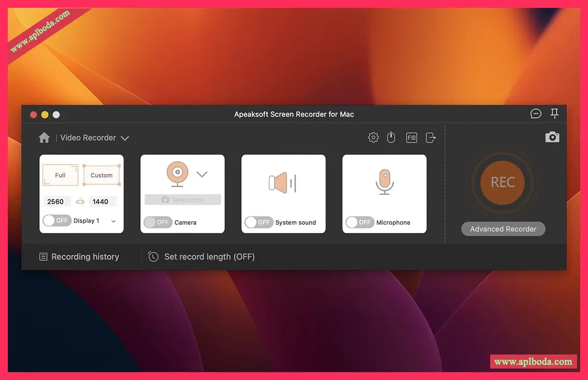This screenshot has width=588, height=380.
Task: Select Custom recording area
Action: [101, 175]
